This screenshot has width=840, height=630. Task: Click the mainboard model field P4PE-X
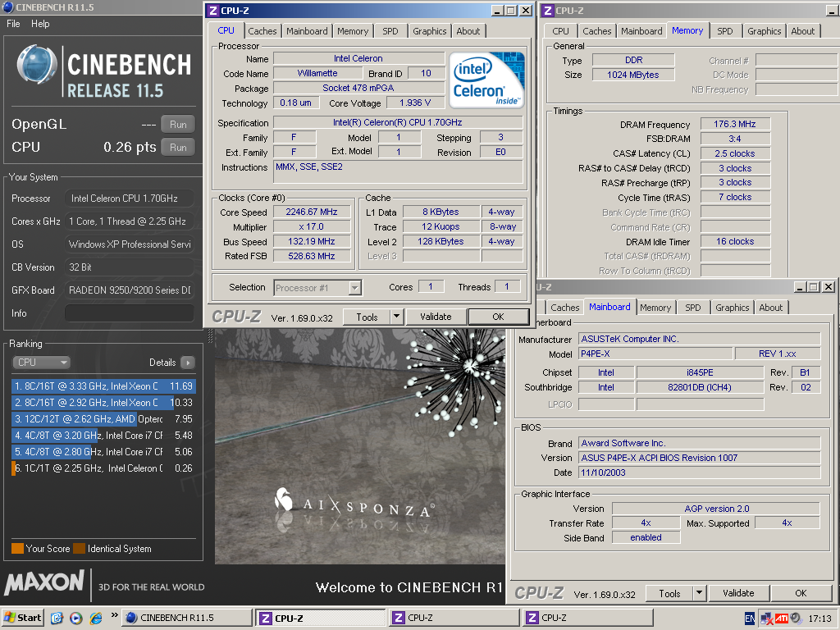click(655, 354)
